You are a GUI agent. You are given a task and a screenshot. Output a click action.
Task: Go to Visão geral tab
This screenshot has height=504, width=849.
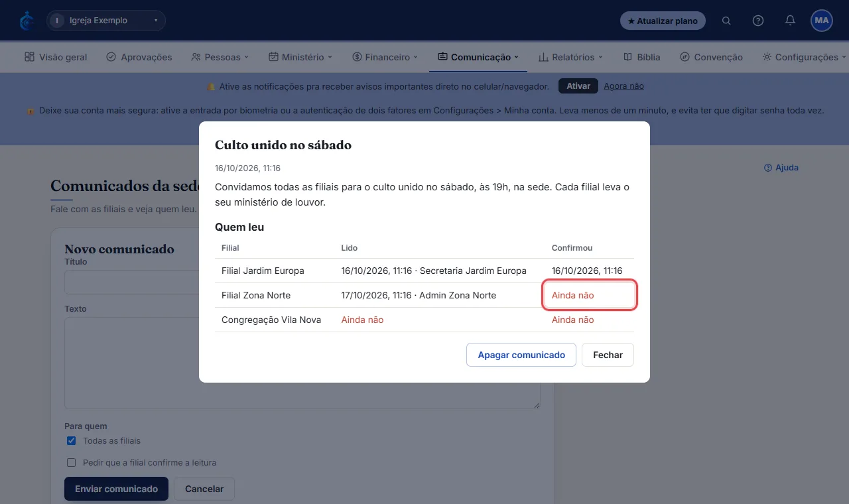(x=56, y=57)
